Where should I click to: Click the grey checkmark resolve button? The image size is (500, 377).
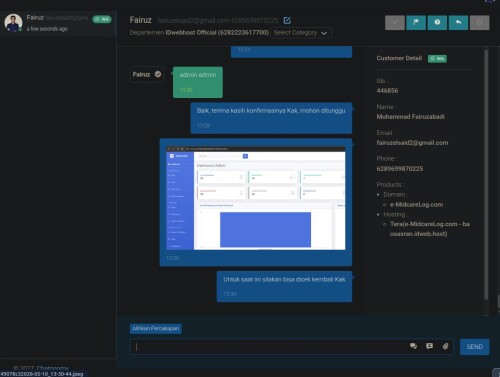tap(395, 22)
